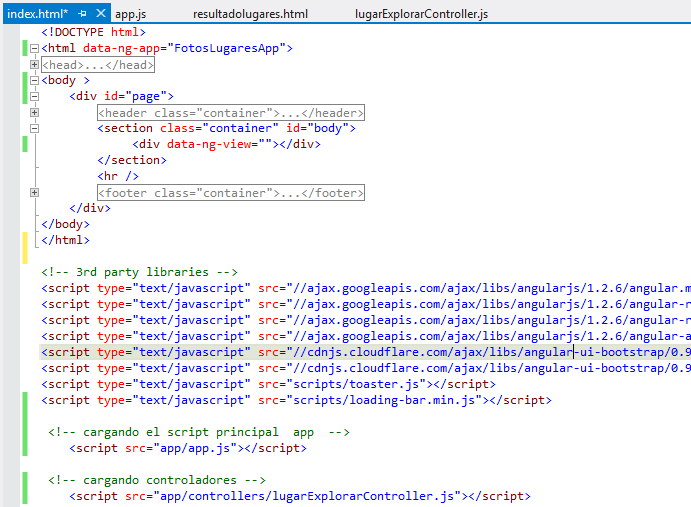691x507 pixels.
Task: Click the </html> closing tag
Action: click(x=65, y=240)
